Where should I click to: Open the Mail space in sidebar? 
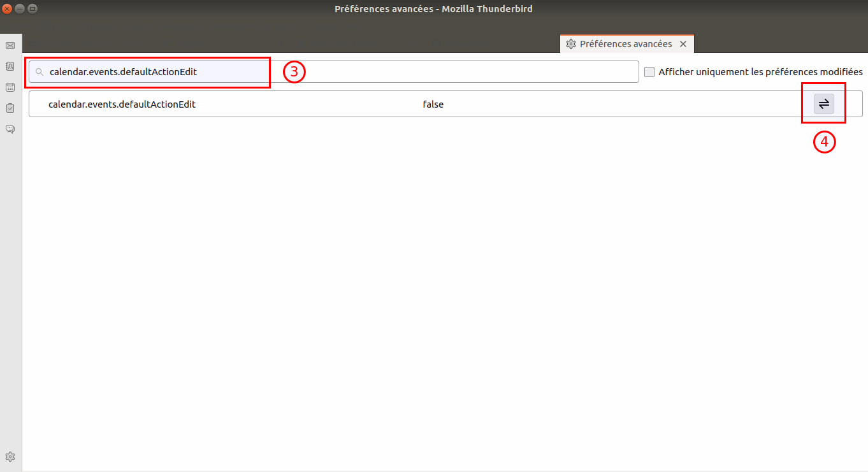(10, 45)
